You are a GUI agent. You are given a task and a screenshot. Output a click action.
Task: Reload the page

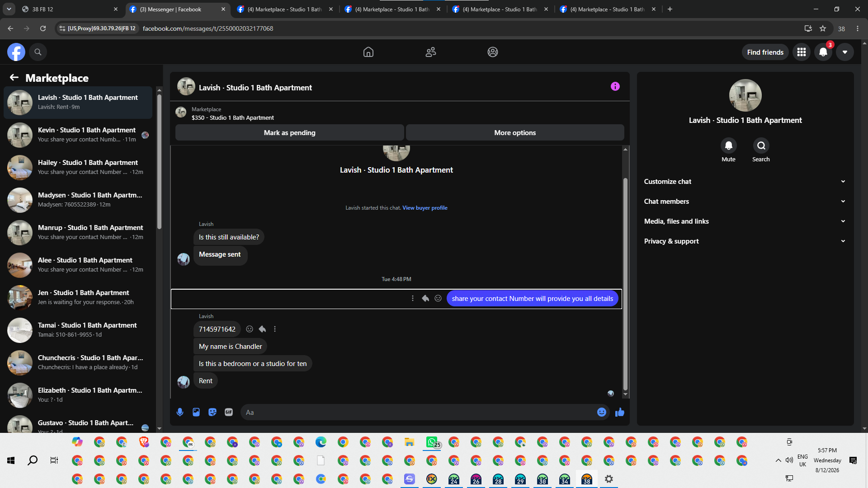tap(43, 28)
